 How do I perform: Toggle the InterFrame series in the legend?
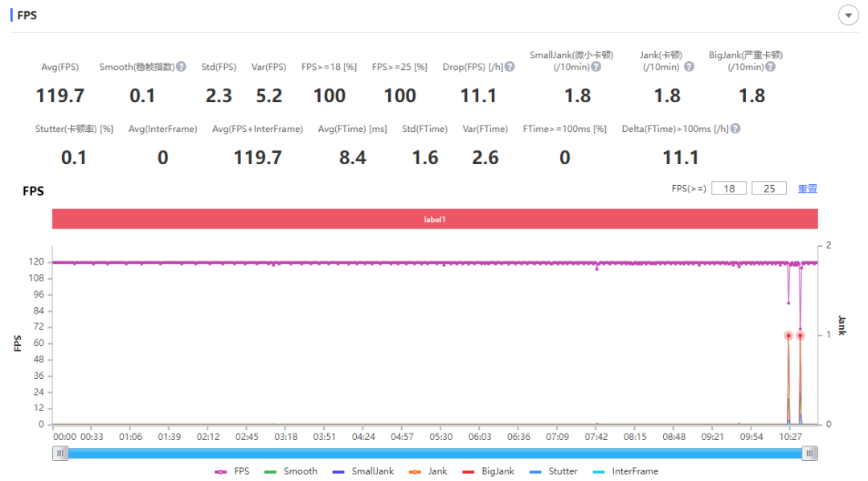pyautogui.click(x=625, y=471)
